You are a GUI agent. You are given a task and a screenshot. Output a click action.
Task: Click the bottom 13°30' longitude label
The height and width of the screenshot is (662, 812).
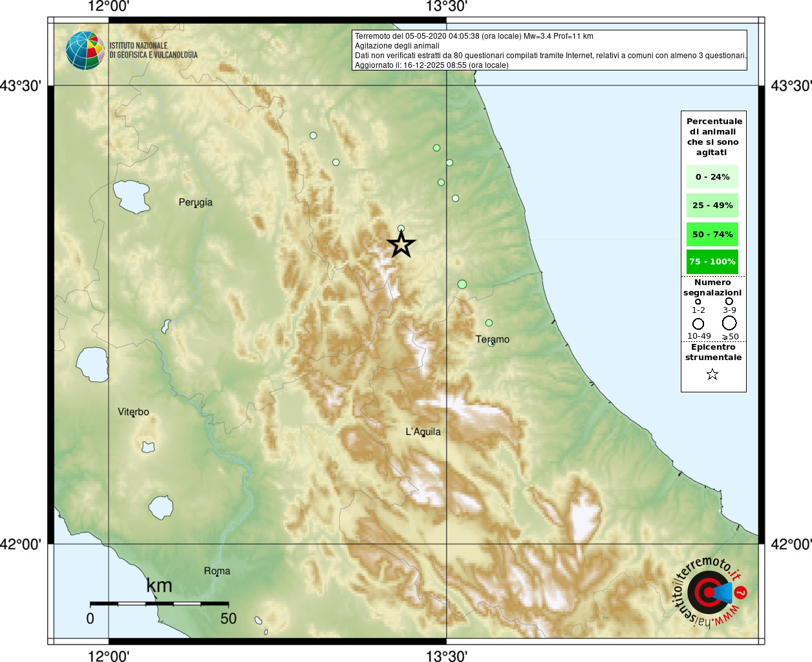(x=446, y=656)
